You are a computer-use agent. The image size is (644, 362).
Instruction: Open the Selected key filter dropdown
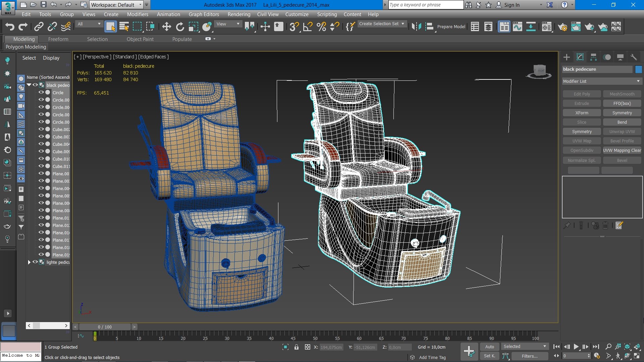coord(525,347)
